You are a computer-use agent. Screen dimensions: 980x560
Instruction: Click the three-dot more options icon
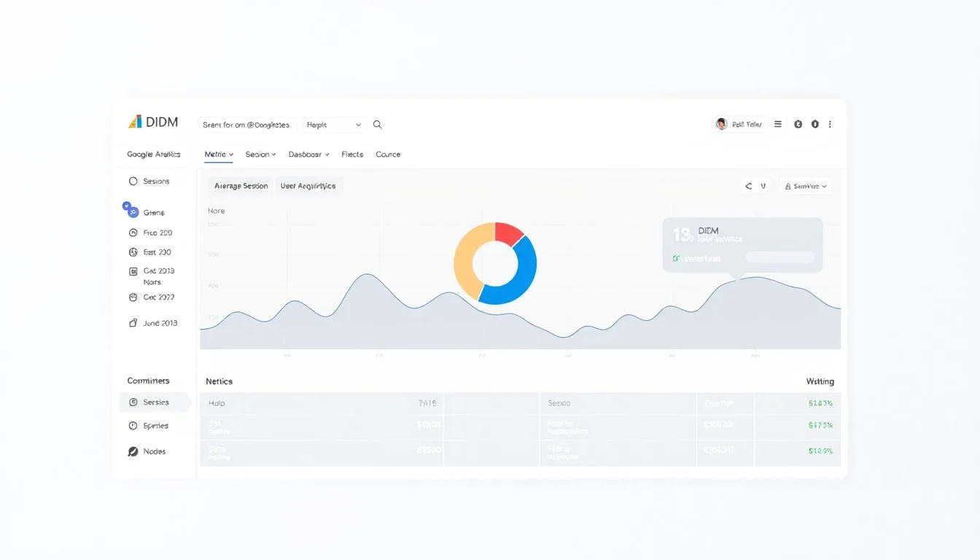830,125
